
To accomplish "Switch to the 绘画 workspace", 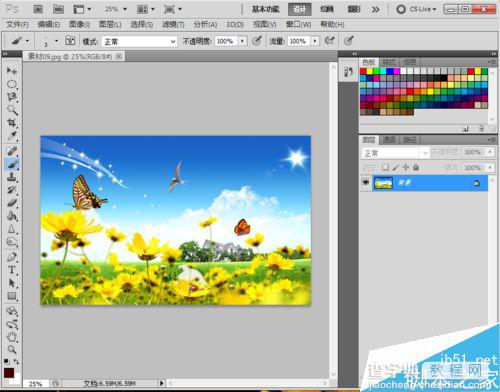I will [327, 9].
